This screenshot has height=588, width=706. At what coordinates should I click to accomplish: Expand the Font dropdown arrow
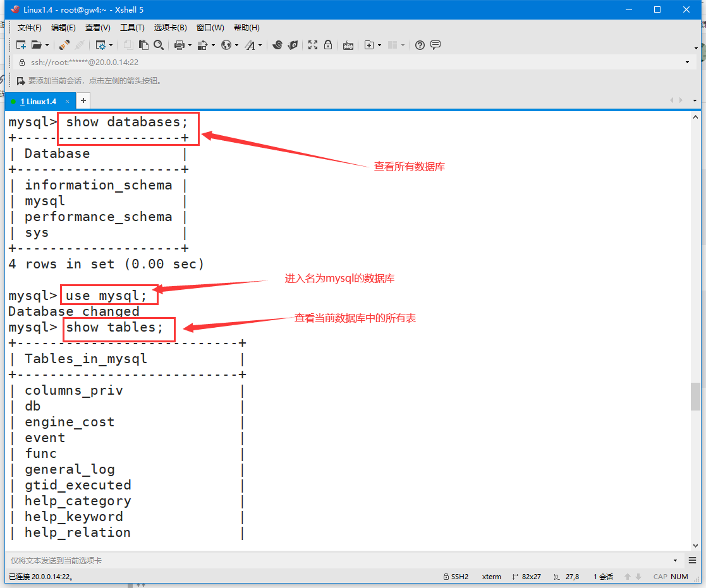click(260, 45)
